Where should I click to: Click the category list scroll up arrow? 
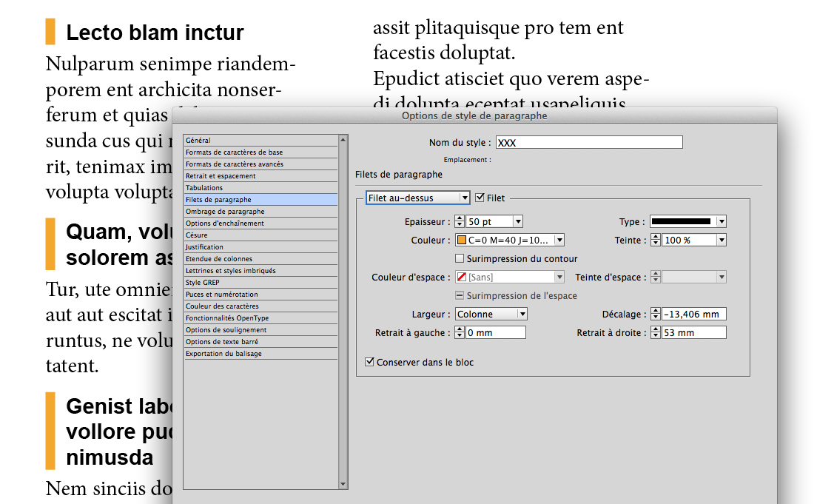click(343, 140)
